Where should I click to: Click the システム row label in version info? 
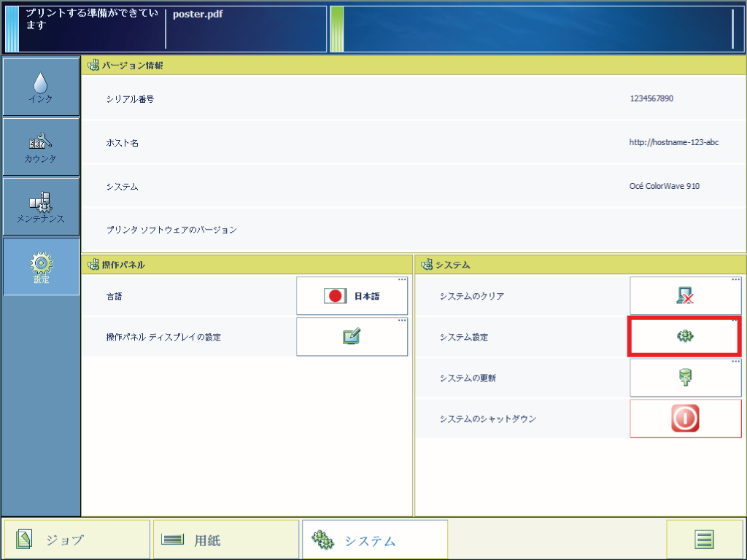click(122, 187)
